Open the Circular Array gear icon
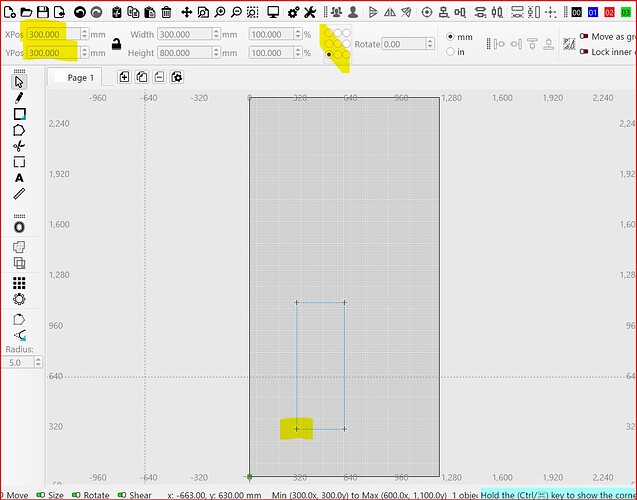Screen dimensions: 637x500 19,299
